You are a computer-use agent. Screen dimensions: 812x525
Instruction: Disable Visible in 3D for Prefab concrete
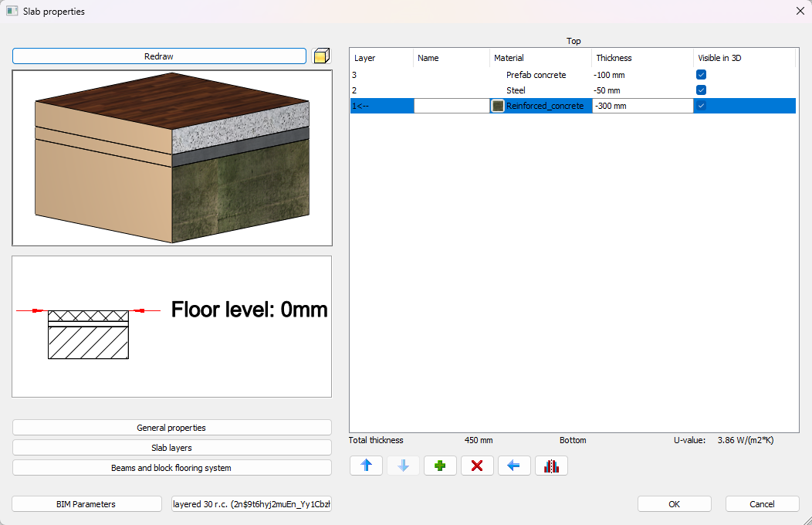[x=701, y=74]
